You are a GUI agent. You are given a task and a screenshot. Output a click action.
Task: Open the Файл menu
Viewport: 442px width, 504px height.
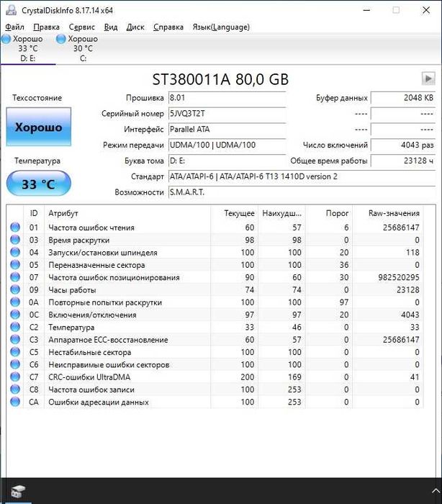click(15, 27)
